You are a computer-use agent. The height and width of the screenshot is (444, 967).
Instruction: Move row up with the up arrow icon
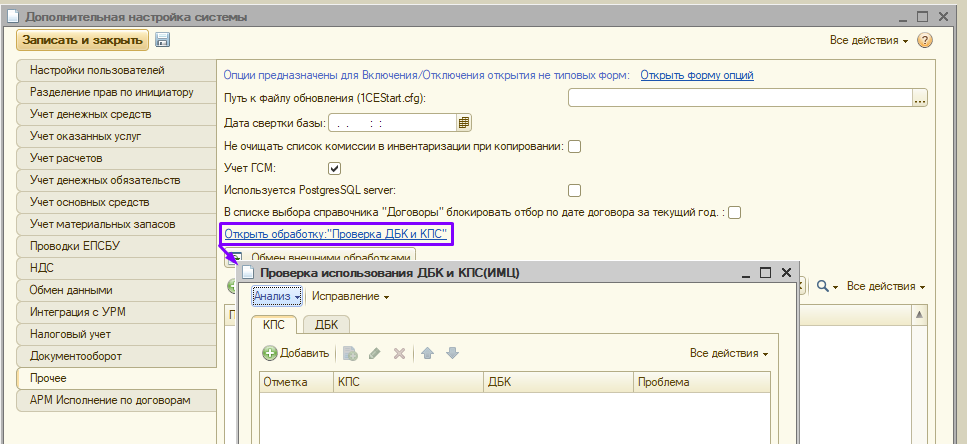[428, 353]
